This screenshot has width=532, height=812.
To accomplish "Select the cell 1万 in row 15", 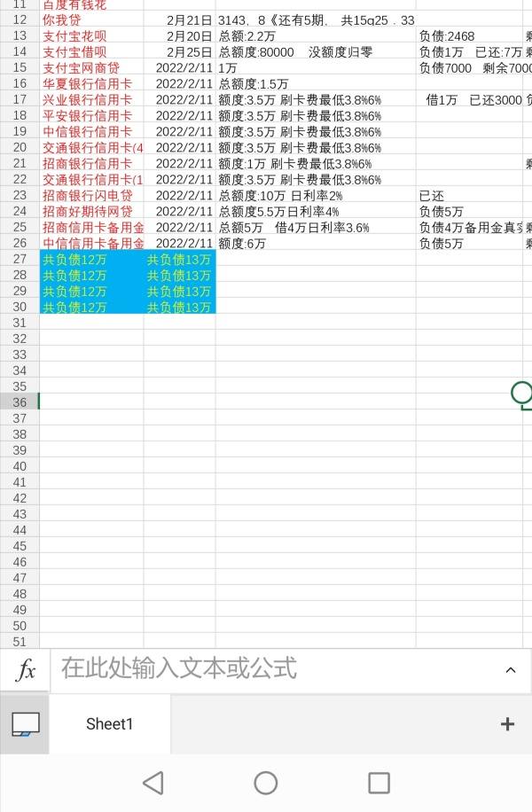I will pyautogui.click(x=316, y=68).
